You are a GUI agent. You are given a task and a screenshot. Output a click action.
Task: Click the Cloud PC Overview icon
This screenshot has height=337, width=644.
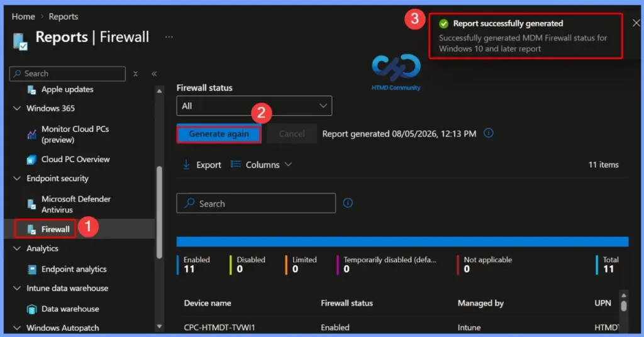pos(31,159)
